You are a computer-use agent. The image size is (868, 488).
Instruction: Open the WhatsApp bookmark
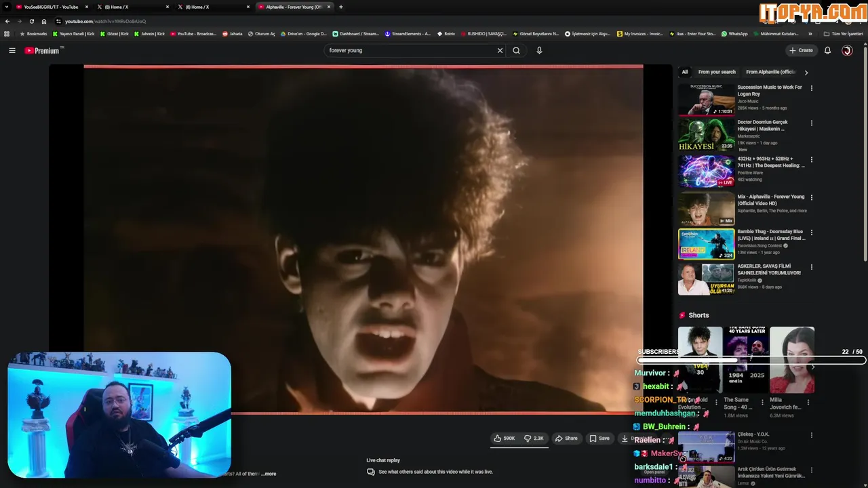point(734,33)
